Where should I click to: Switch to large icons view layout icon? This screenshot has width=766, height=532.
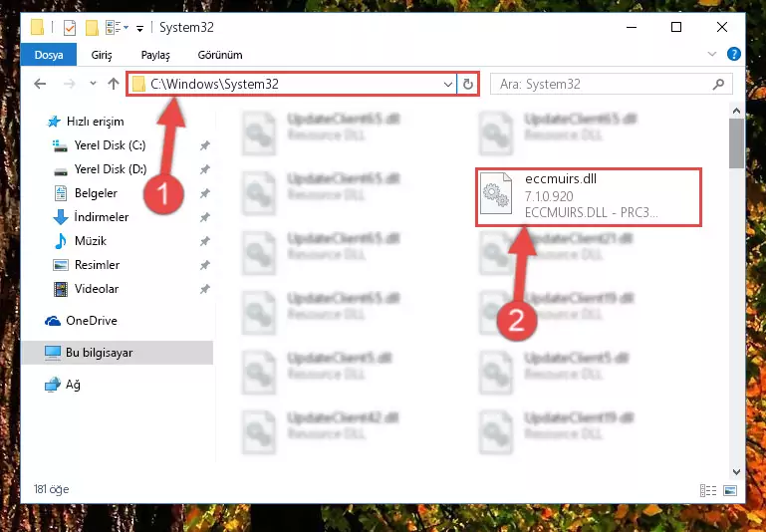pyautogui.click(x=730, y=490)
